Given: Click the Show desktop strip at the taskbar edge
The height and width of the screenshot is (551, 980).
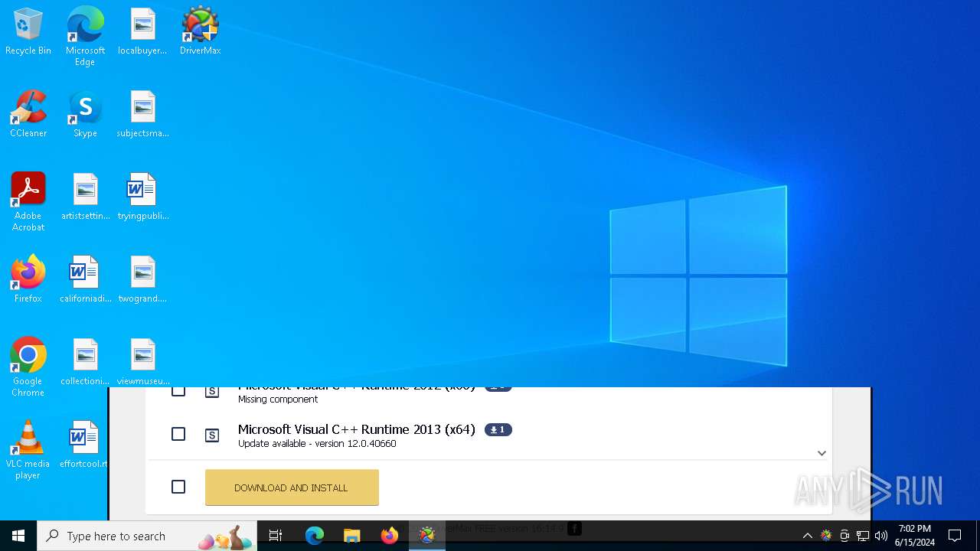Looking at the screenshot, I should [978, 536].
